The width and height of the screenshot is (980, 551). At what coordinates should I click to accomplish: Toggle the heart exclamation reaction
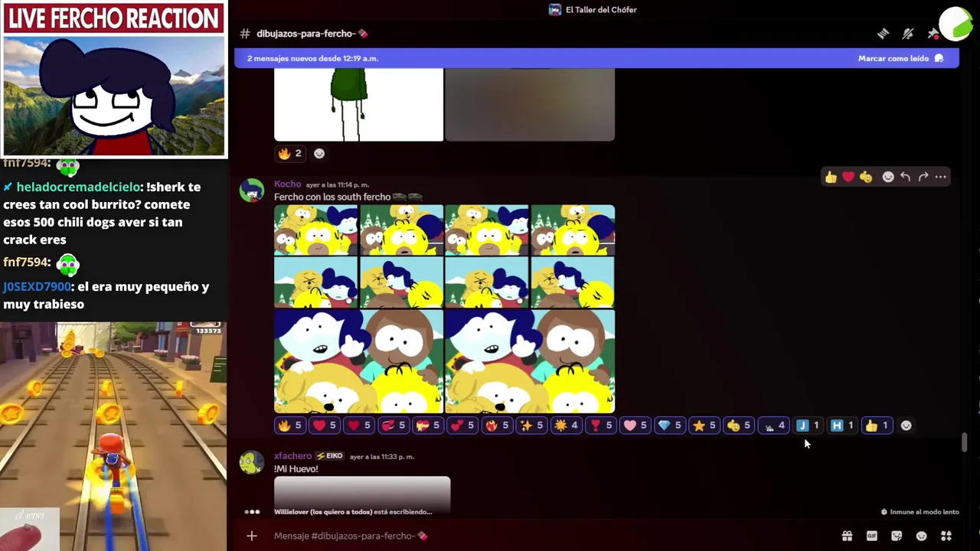(x=600, y=425)
